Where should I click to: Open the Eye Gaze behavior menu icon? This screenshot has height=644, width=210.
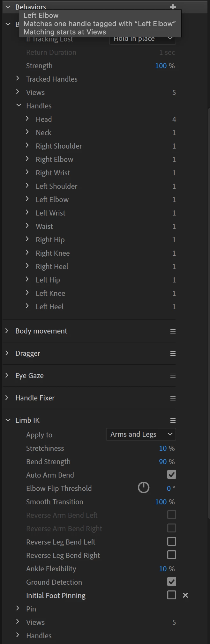point(173,376)
